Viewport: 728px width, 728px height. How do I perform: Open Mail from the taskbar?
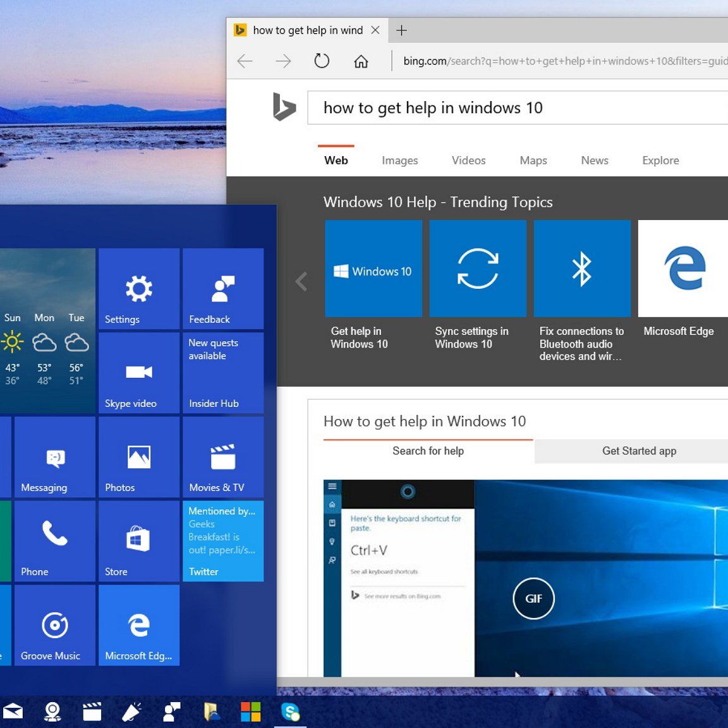click(13, 712)
